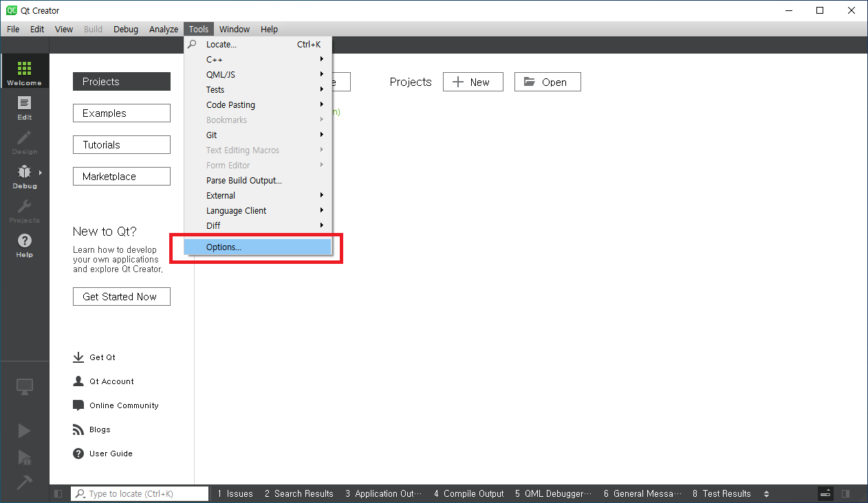This screenshot has width=868, height=503.
Task: Open the Help menu
Action: (x=270, y=29)
